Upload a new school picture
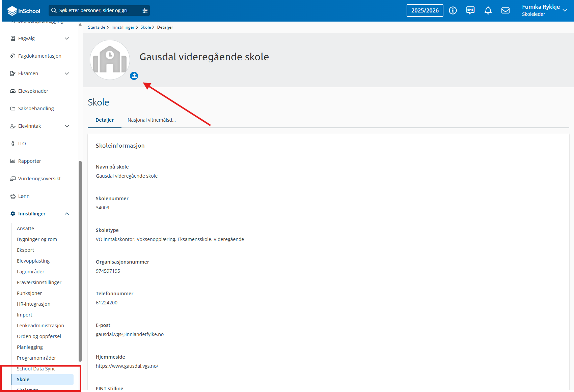This screenshot has height=392, width=574. pos(134,76)
